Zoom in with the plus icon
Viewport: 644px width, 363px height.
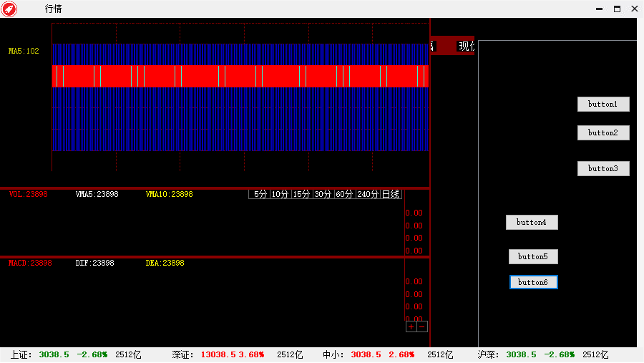coord(411,326)
